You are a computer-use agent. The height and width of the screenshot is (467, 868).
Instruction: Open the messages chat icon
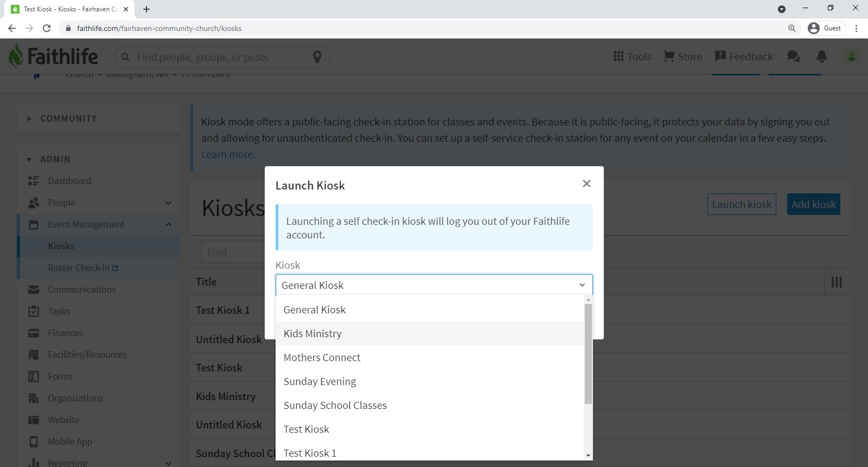tap(794, 56)
